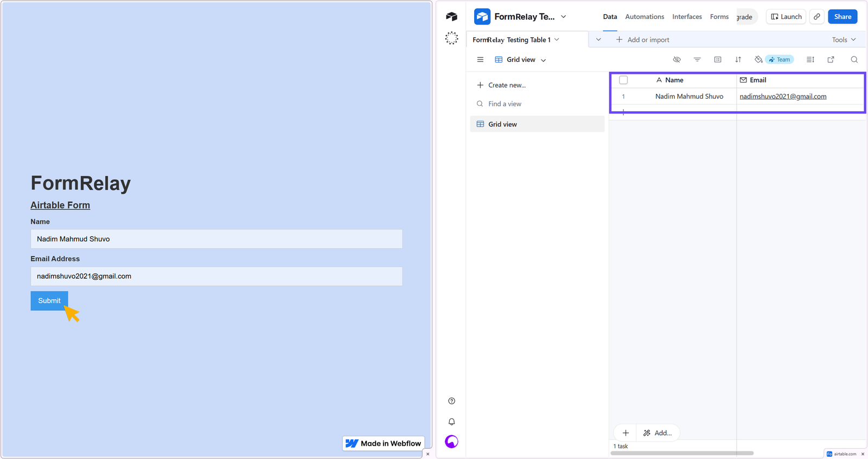This screenshot has height=459, width=868.
Task: Click the Name column header
Action: pos(674,80)
